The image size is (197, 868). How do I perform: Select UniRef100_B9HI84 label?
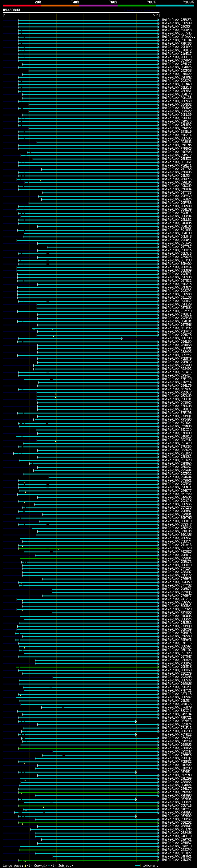(176, 40)
